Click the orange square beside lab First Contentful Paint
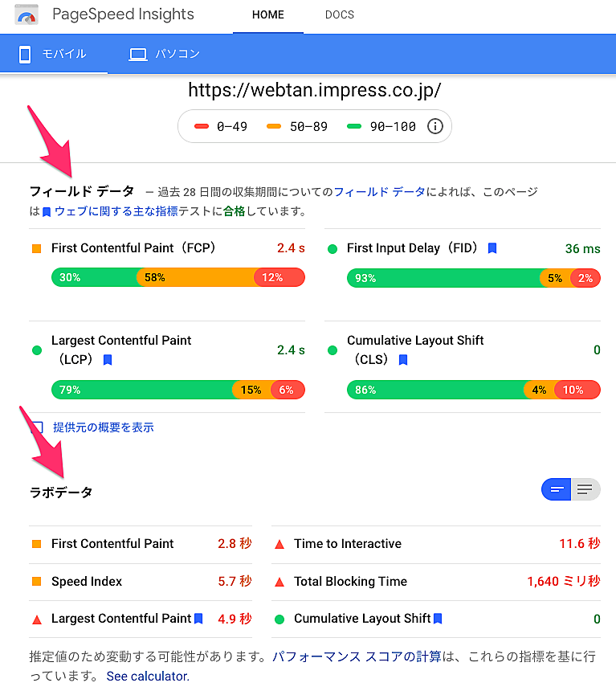The height and width of the screenshot is (691, 616). point(37,544)
